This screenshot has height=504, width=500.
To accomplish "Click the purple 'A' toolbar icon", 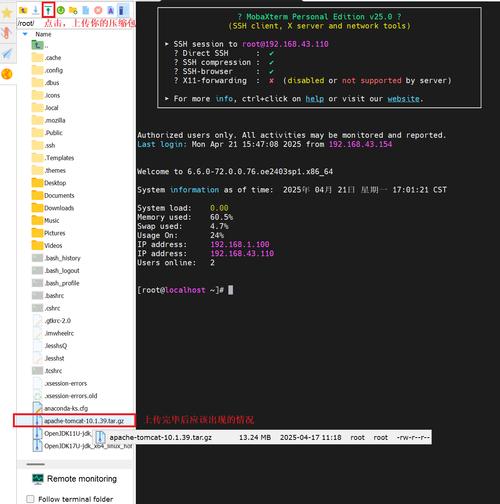I will (110, 10).
